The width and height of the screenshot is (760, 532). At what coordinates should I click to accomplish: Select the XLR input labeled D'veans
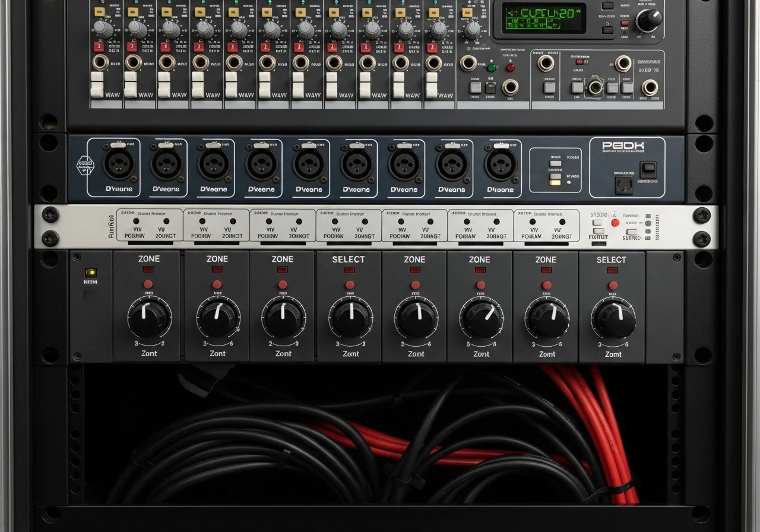(x=452, y=164)
